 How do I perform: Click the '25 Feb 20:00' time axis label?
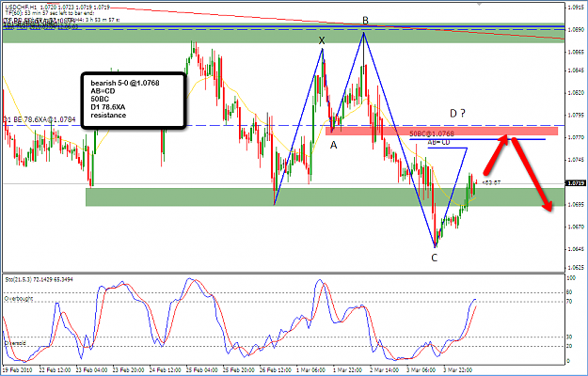click(237, 369)
